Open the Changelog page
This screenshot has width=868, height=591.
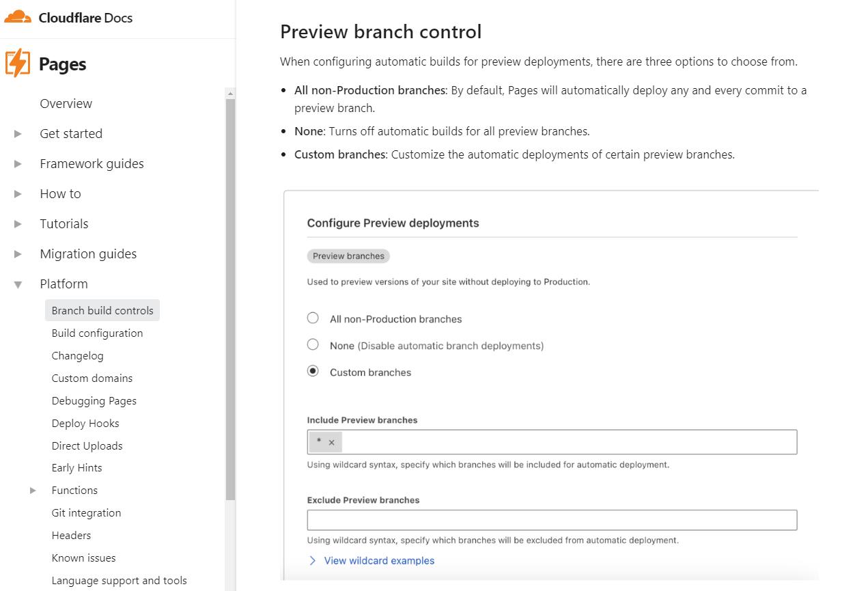[x=77, y=355]
